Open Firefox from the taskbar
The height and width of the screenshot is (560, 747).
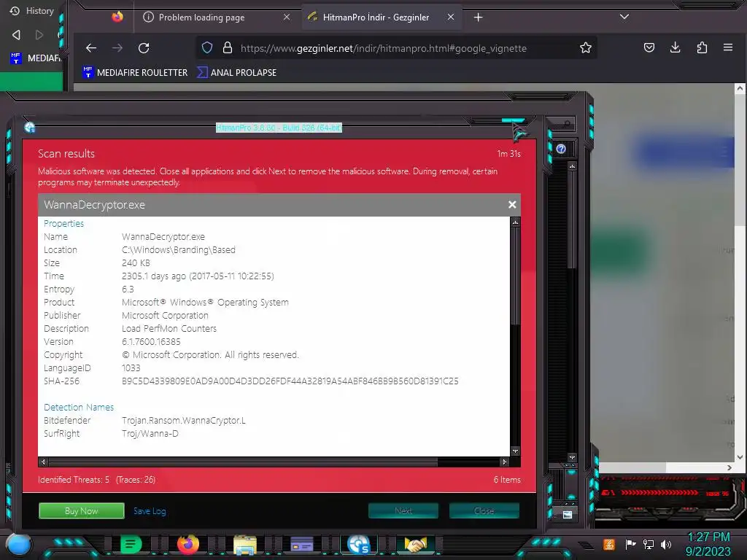[x=187, y=544]
